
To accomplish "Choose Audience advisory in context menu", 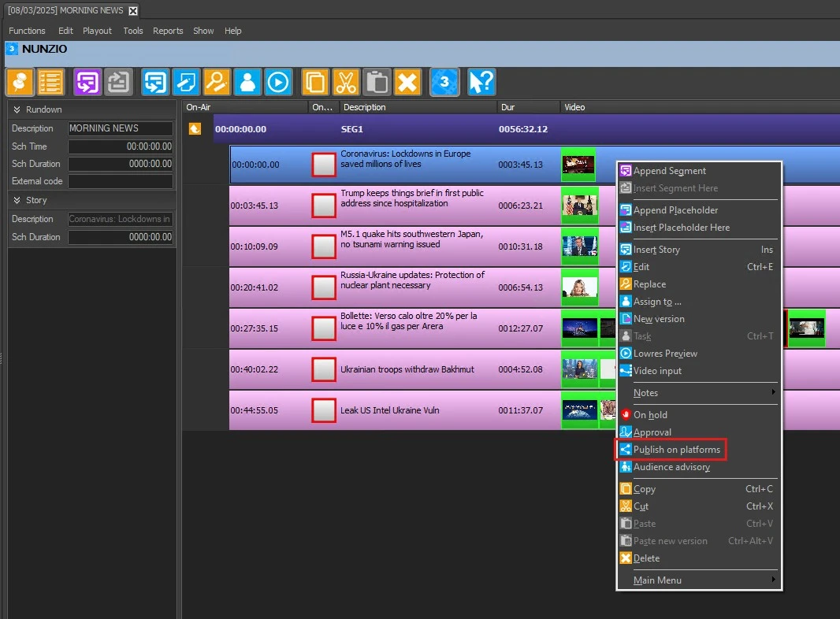I will tap(671, 467).
